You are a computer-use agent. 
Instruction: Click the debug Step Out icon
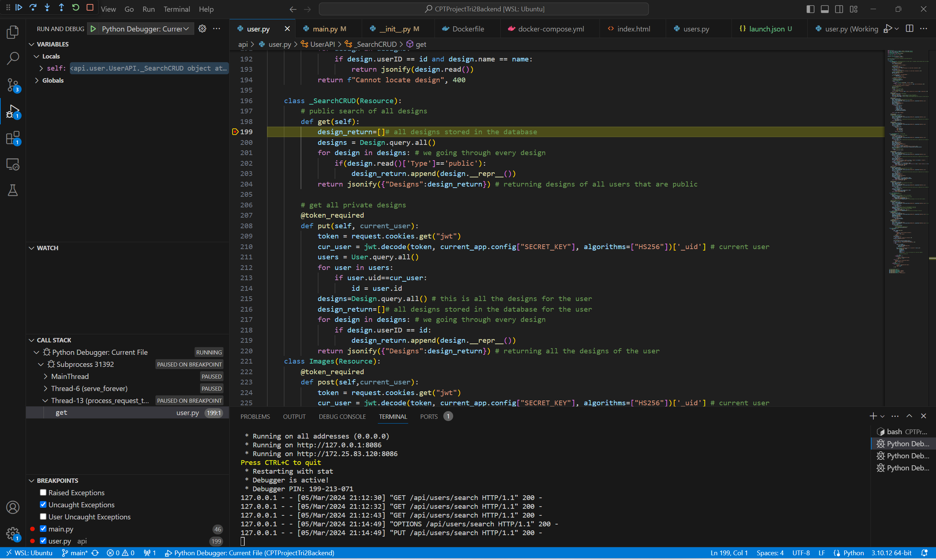61,8
